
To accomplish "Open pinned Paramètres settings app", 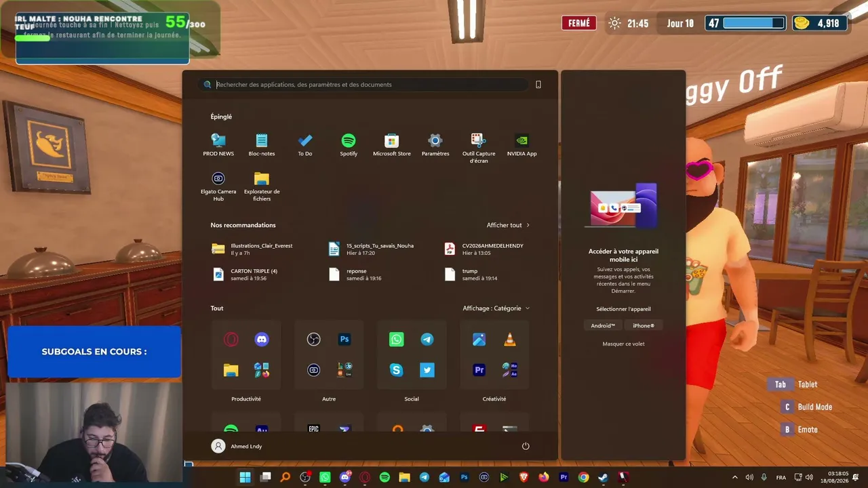I will click(435, 145).
